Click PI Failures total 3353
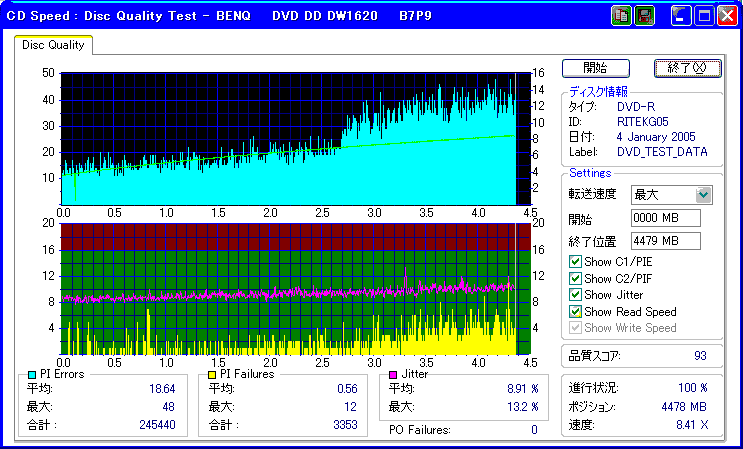The width and height of the screenshot is (743, 449). (345, 424)
